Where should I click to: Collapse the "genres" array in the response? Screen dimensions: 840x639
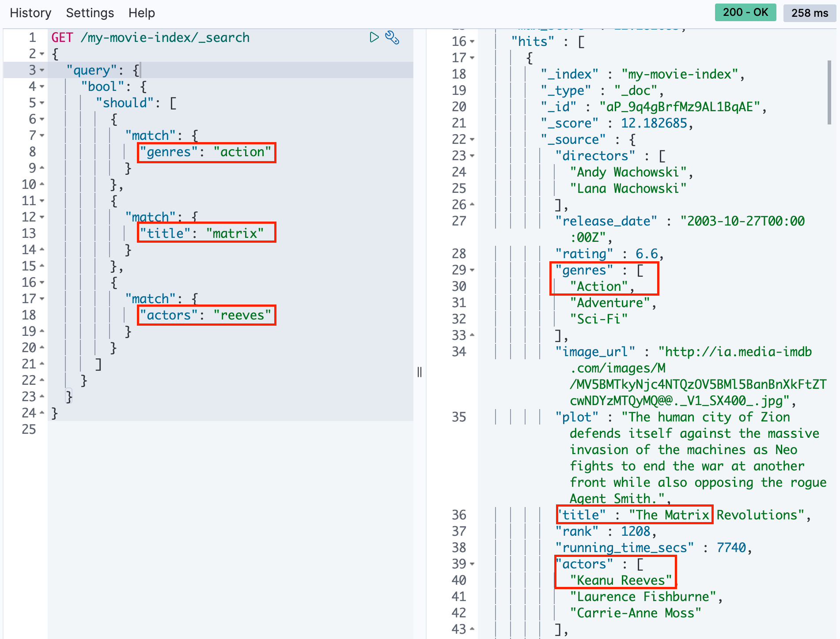472,270
